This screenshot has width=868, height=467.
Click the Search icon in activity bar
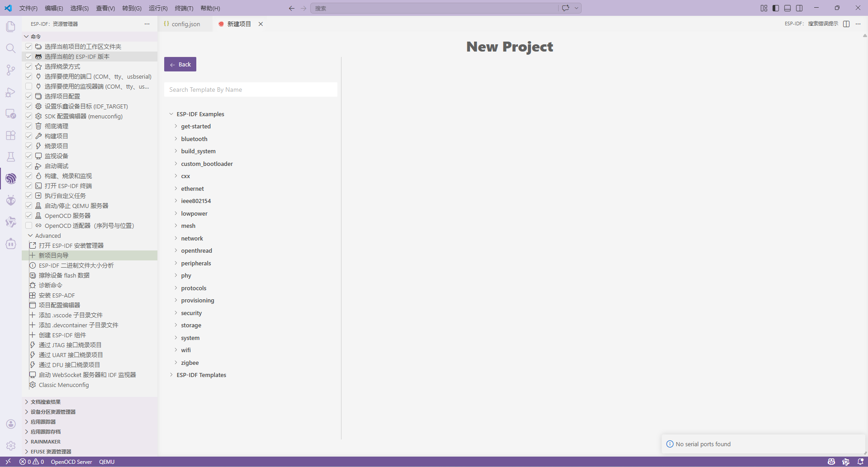pos(11,48)
